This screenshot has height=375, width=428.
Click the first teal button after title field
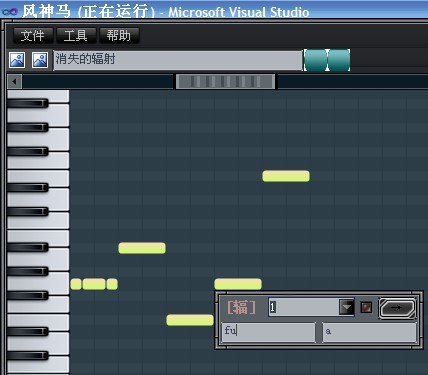(x=315, y=60)
